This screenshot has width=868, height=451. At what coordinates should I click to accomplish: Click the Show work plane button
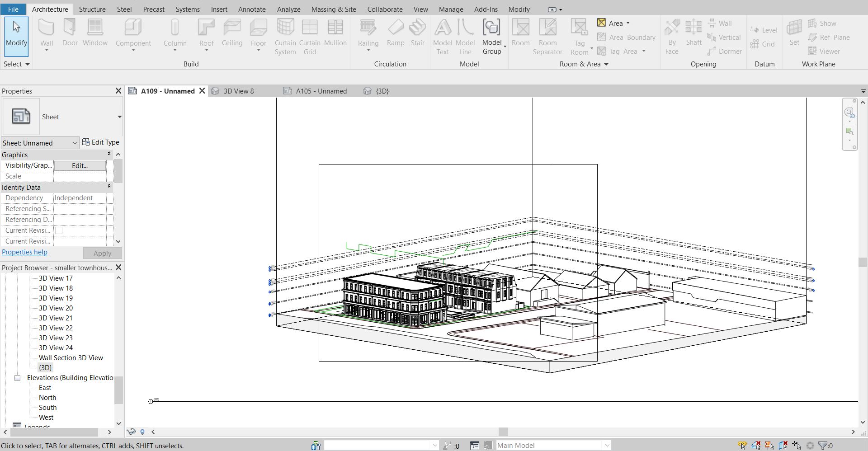coord(822,23)
